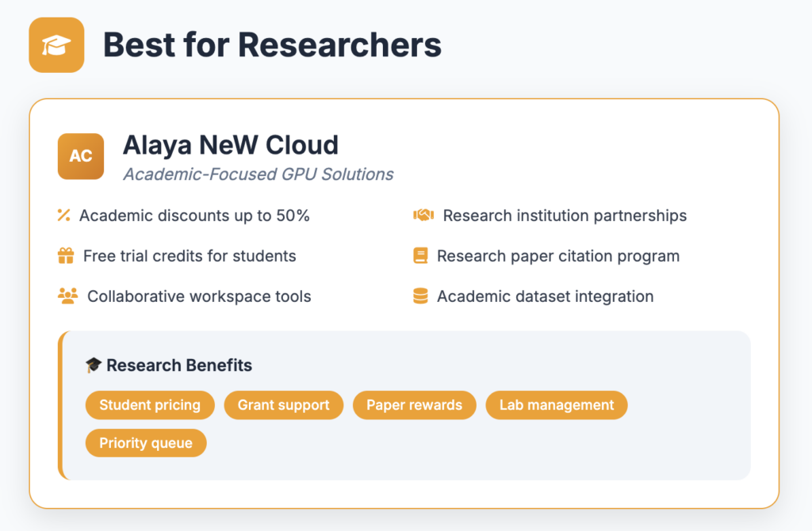The width and height of the screenshot is (812, 531).
Task: Click the Research Benefits heading
Action: click(179, 365)
